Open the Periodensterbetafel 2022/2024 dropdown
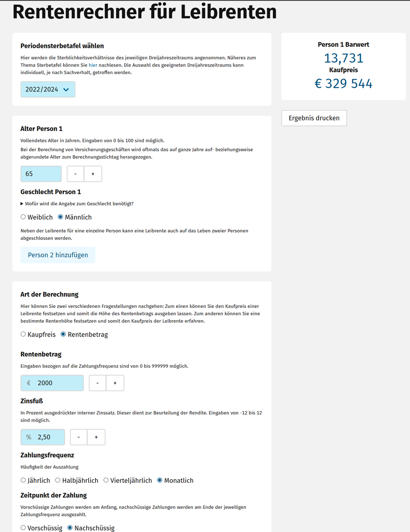This screenshot has width=410, height=532. [48, 90]
